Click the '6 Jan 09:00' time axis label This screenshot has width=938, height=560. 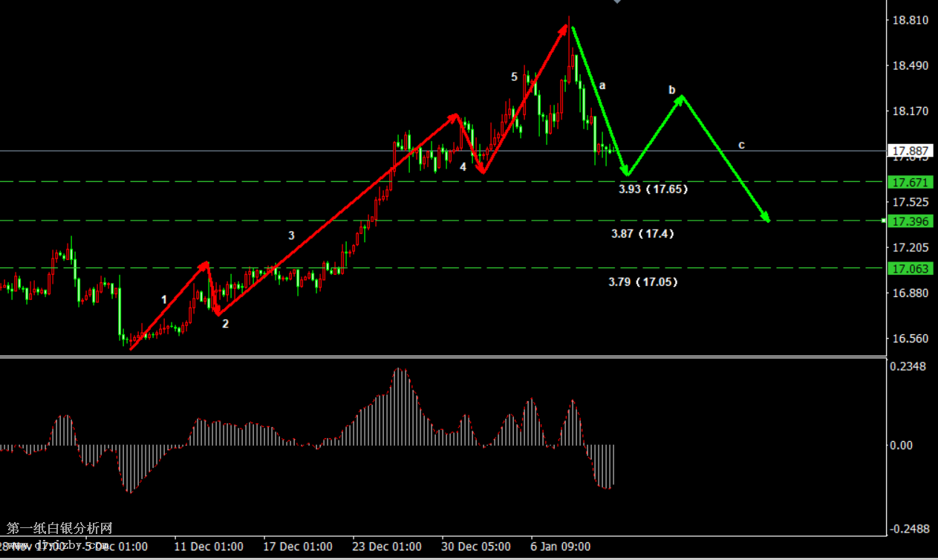(561, 547)
